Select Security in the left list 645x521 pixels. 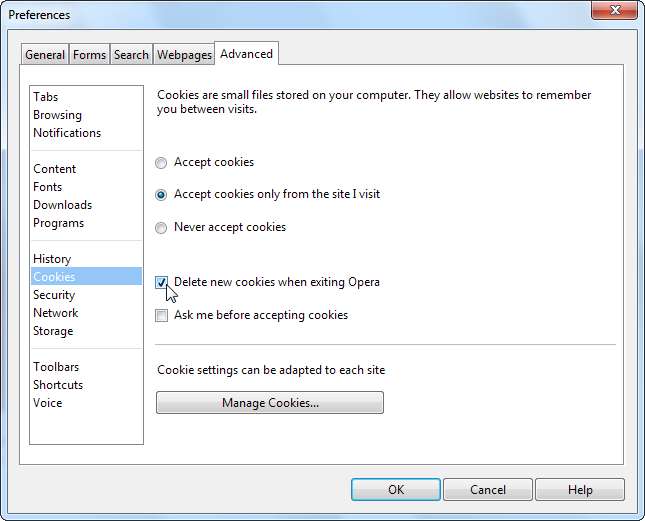(54, 295)
